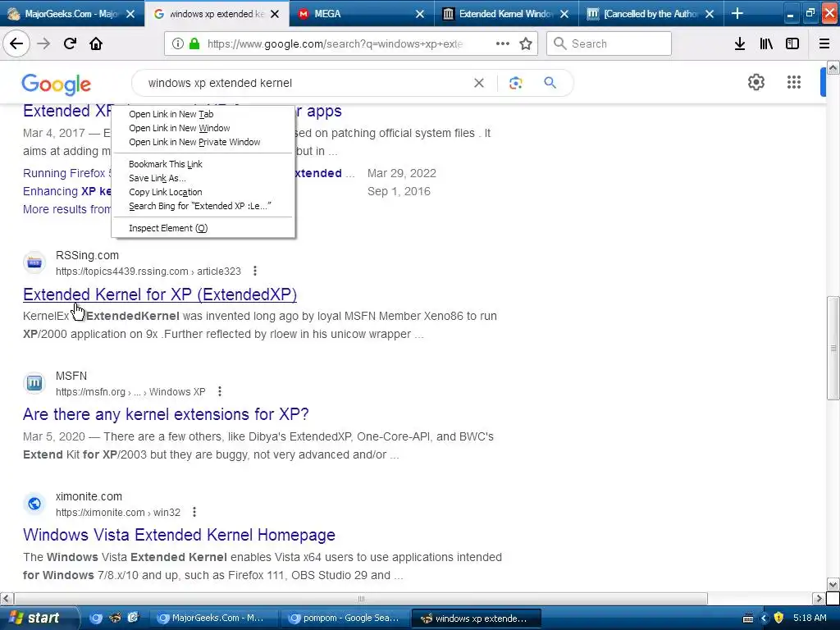Open the Firefox hamburger menu
The image size is (840, 630).
click(824, 43)
